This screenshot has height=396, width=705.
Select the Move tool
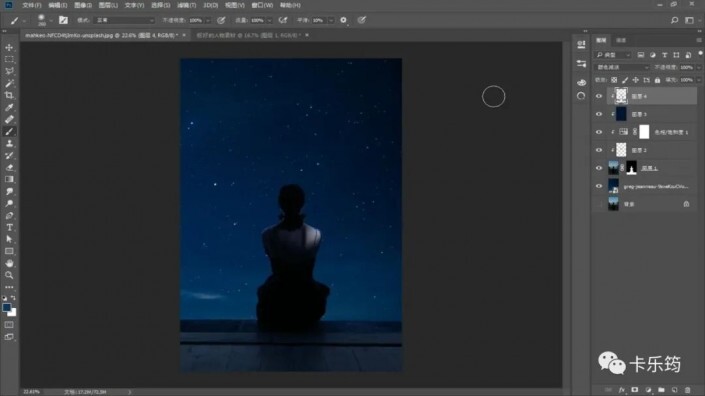(x=9, y=47)
